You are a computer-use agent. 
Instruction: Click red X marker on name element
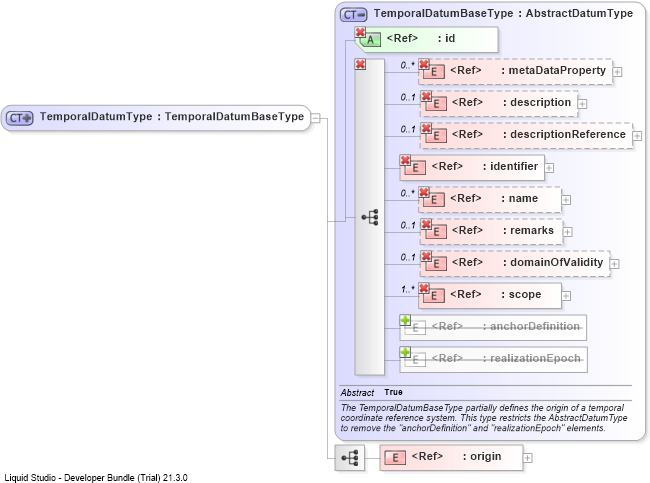(424, 192)
